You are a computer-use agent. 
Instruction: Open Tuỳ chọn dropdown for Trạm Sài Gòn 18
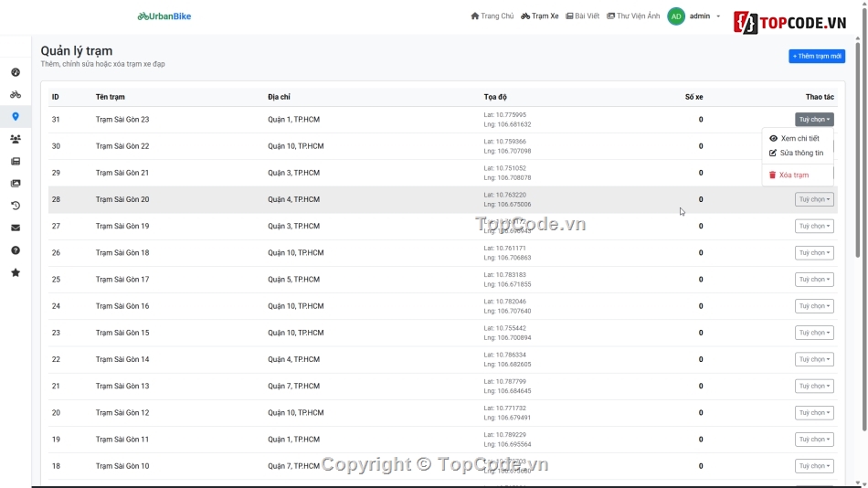814,252
